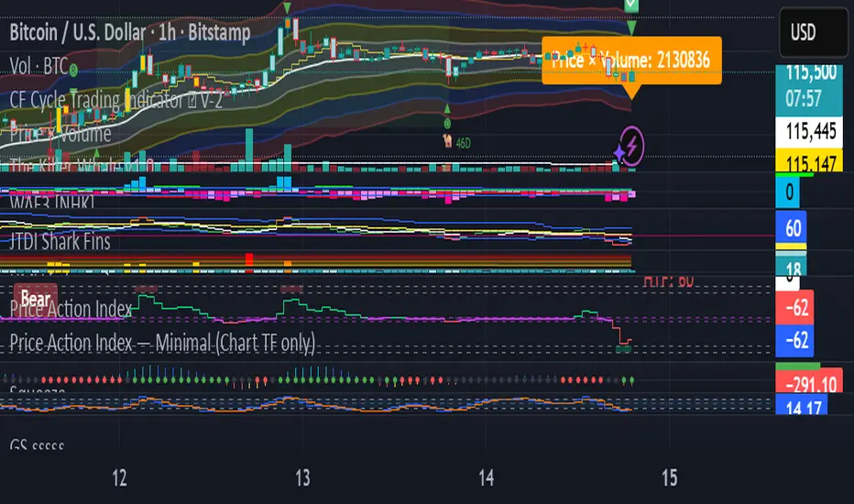Select the Price Action Index — Minimal legend
Image resolution: width=854 pixels, height=504 pixels.
coord(162,344)
